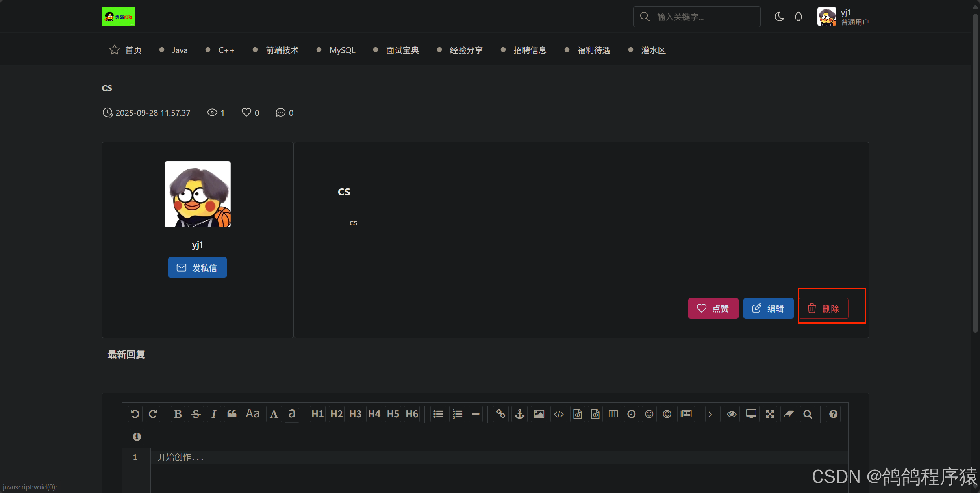Click the undo arrow in the editor
The image size is (980, 493).
[x=135, y=414]
